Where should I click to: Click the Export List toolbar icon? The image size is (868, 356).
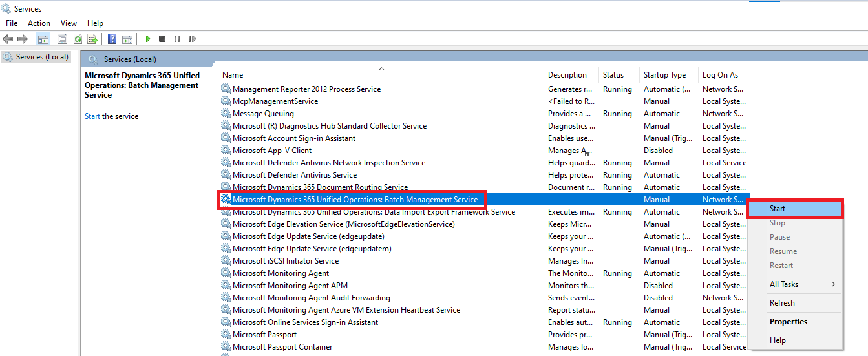(x=92, y=39)
